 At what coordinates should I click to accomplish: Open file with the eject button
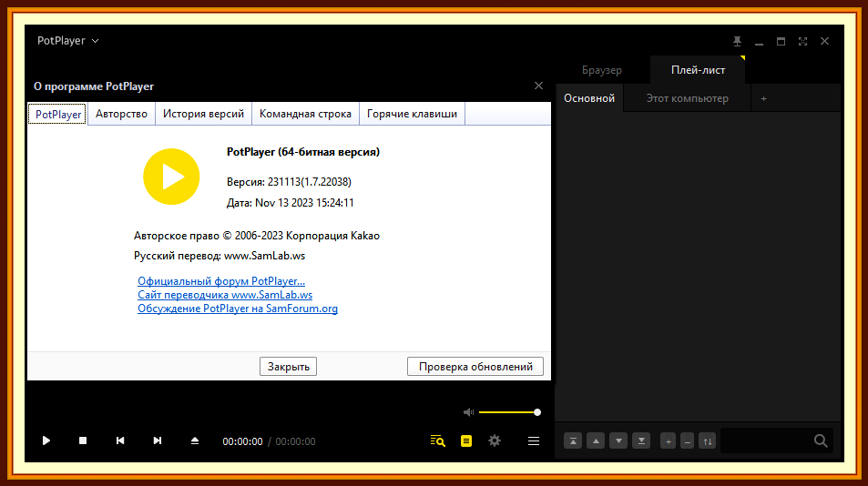click(194, 440)
